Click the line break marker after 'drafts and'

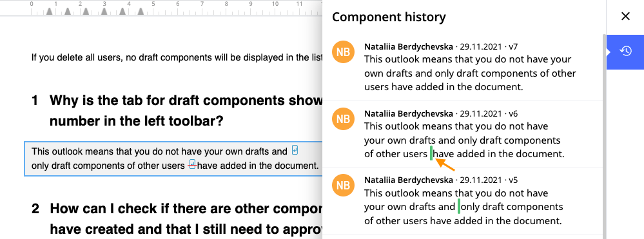[x=295, y=150]
